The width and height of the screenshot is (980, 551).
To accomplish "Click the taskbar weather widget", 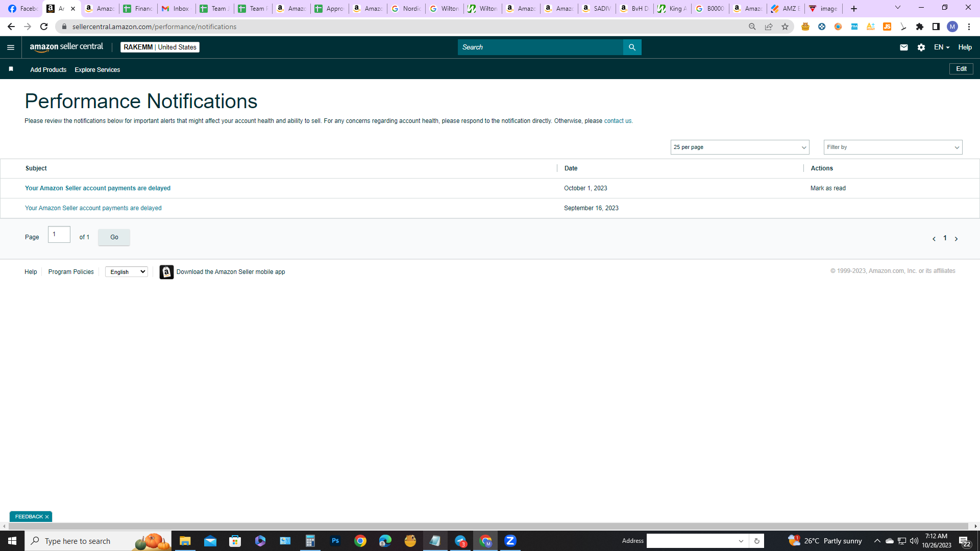I will [x=825, y=541].
